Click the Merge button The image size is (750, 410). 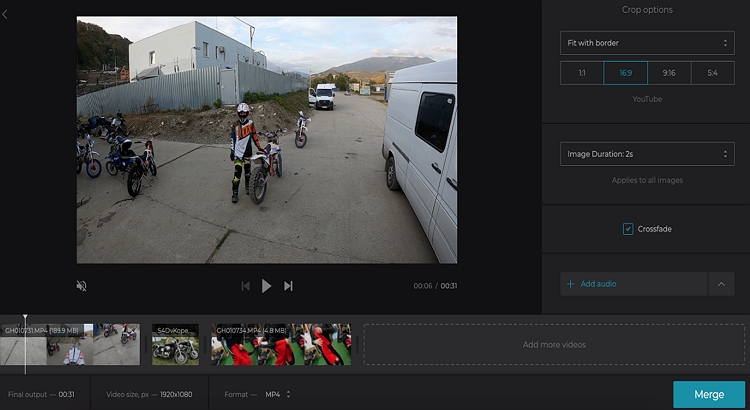pos(709,395)
